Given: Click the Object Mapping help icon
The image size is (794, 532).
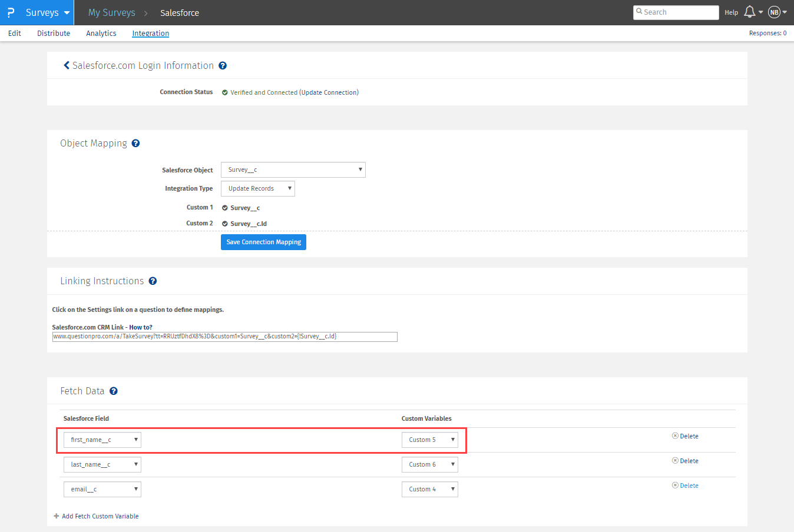Looking at the screenshot, I should (135, 144).
